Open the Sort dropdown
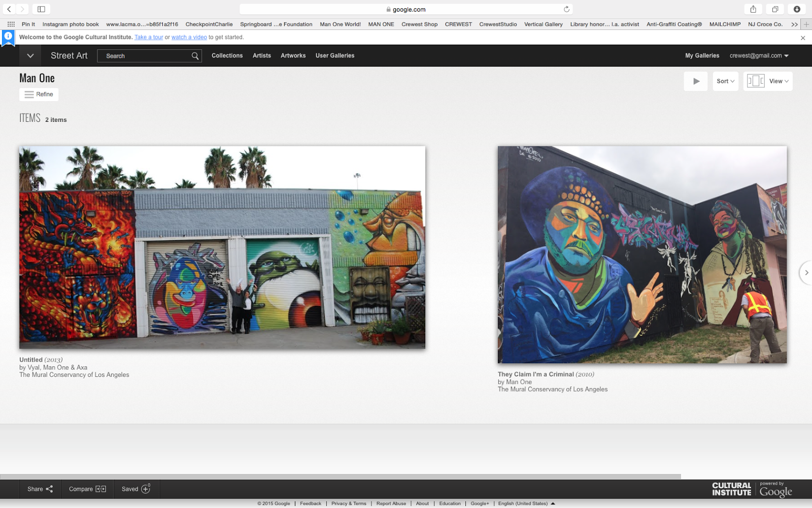This screenshot has height=508, width=812. click(x=726, y=81)
